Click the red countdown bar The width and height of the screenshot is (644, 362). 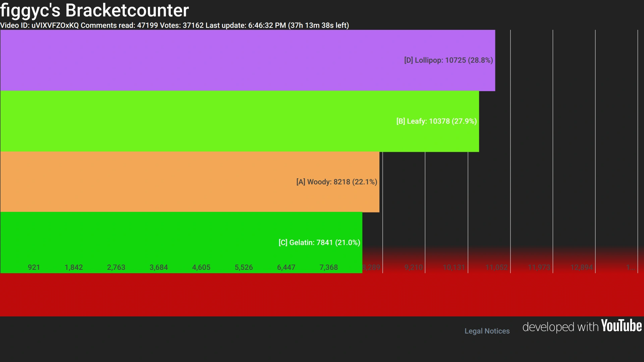[322, 295]
